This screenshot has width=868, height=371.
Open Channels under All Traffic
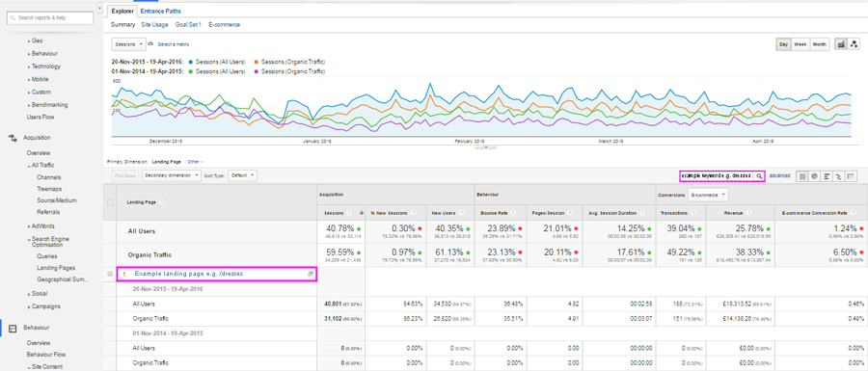point(49,177)
